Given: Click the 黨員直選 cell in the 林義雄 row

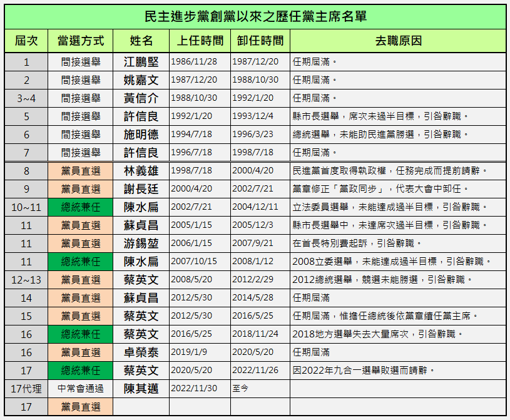Looking at the screenshot, I should [81, 171].
